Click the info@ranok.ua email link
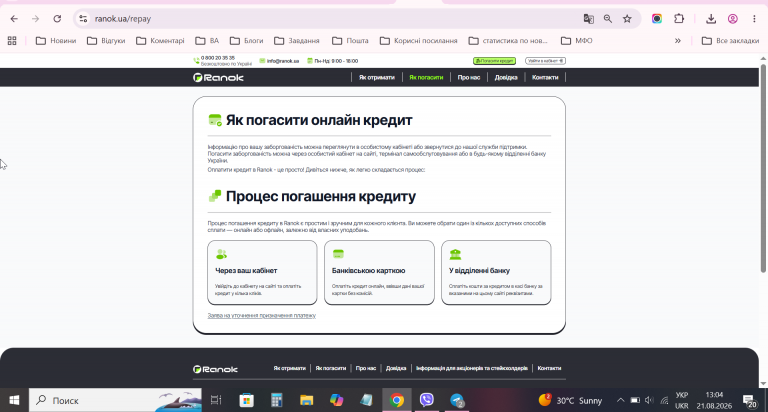 pyautogui.click(x=283, y=61)
